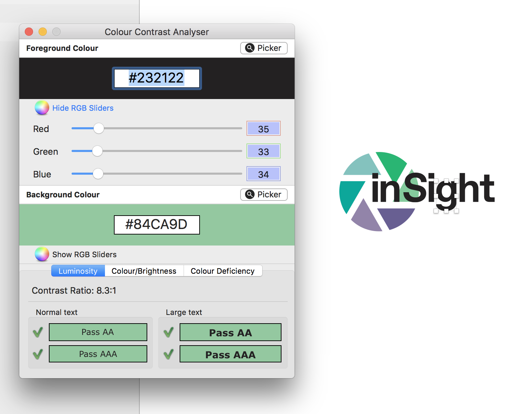The image size is (532, 414).
Task: Click the Normal text label
Action: point(57,312)
